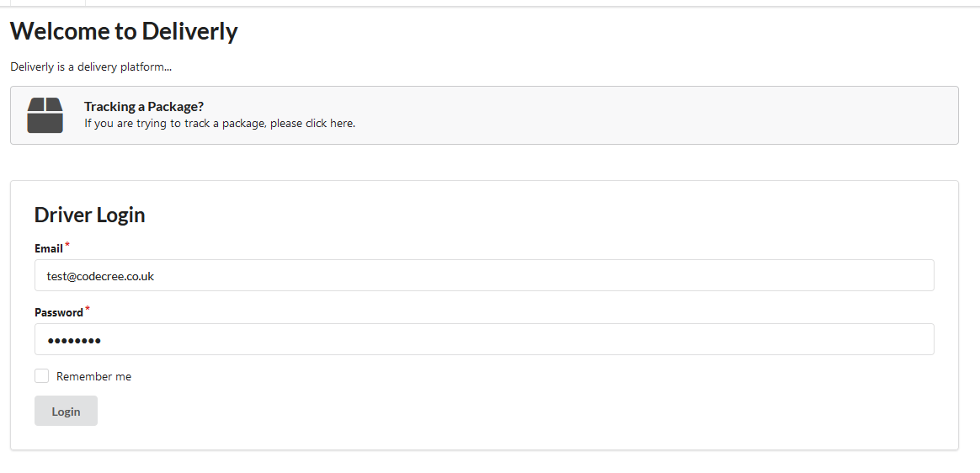Click the masked password dots
980x473 pixels.
[74, 341]
